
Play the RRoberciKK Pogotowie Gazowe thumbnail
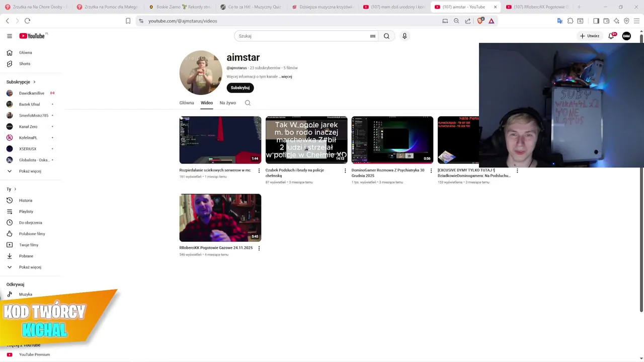click(220, 218)
